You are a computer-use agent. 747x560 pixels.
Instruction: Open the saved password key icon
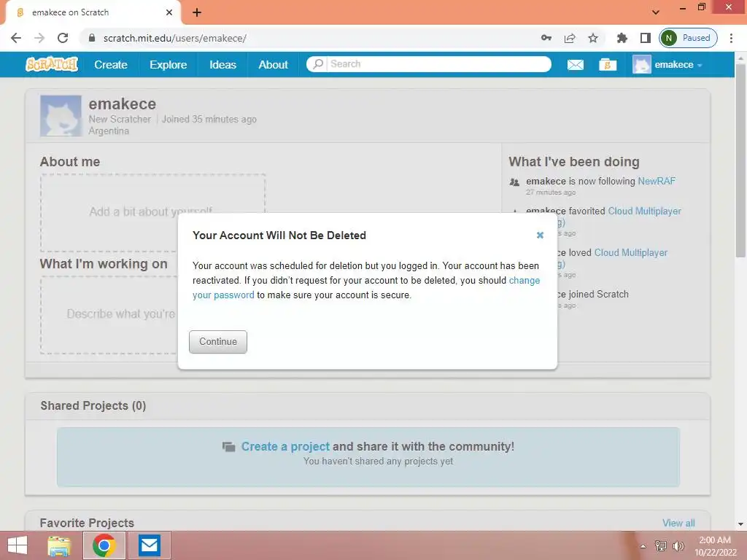546,38
